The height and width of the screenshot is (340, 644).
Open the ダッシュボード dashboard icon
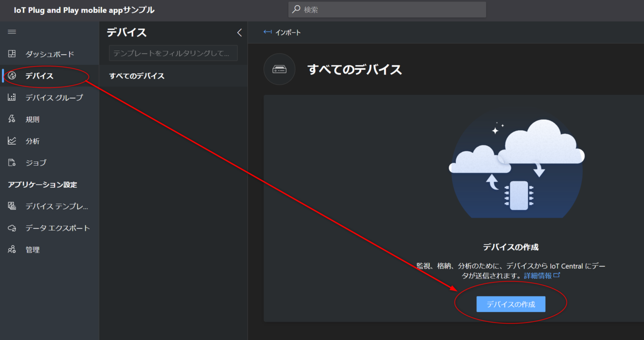click(12, 54)
